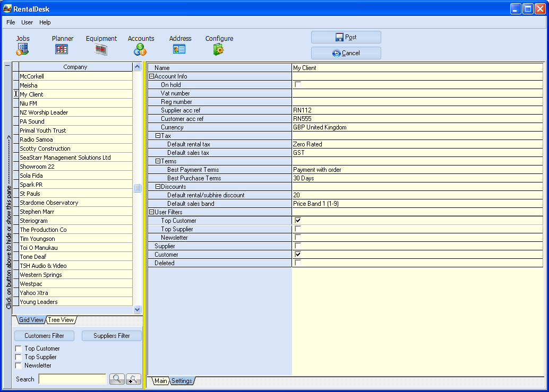Collapse the User Filters section
This screenshot has width=549, height=392.
coord(151,212)
